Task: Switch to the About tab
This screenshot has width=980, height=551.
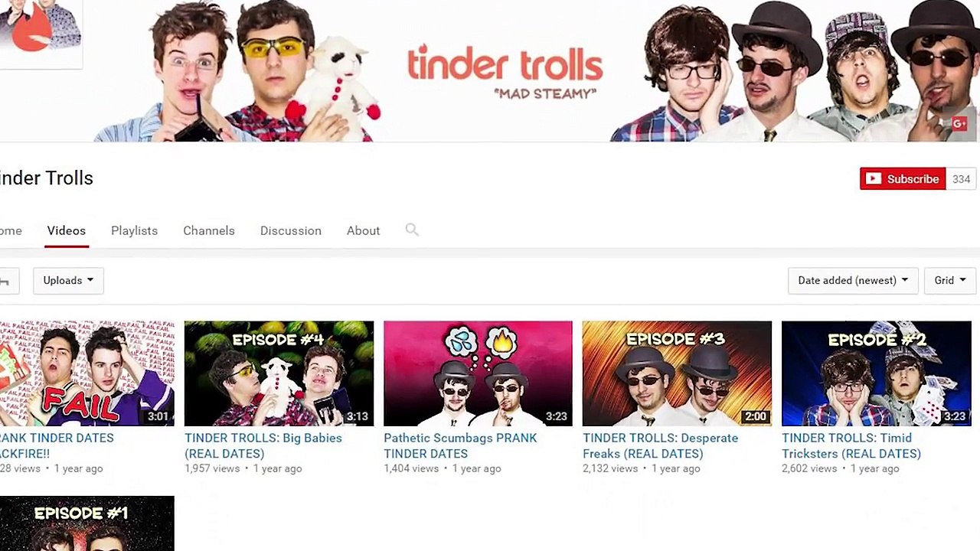Action: pyautogui.click(x=363, y=230)
